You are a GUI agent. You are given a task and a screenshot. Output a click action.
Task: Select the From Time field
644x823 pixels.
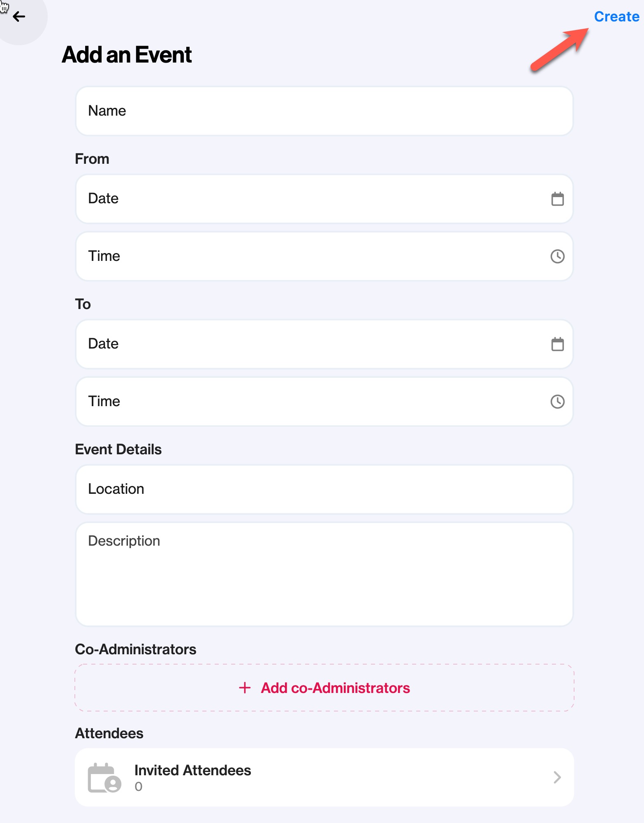pos(324,256)
